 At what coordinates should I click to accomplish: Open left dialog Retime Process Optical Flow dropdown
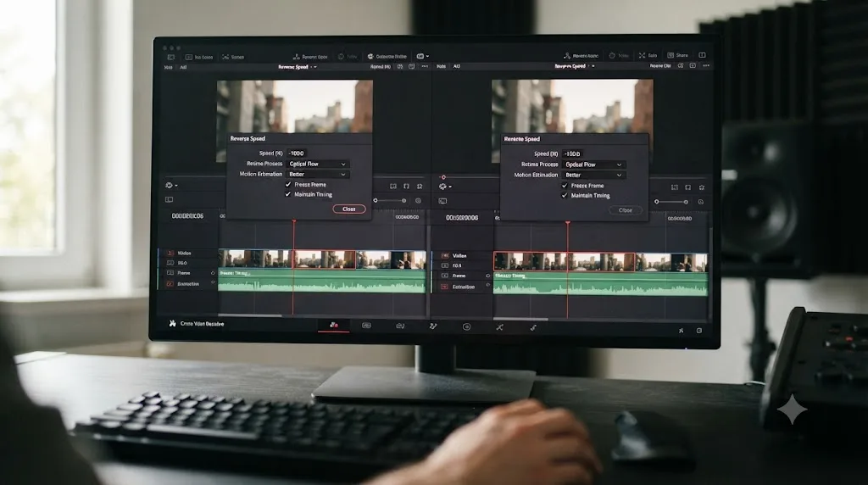[318, 164]
